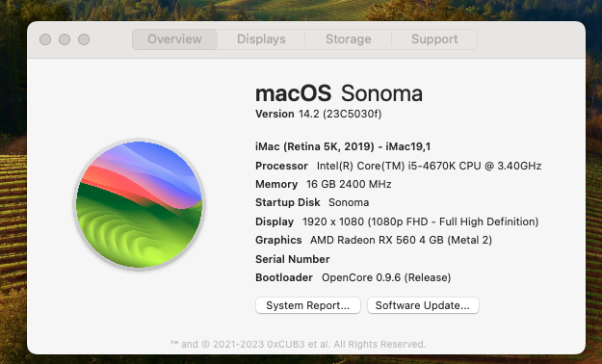The width and height of the screenshot is (602, 364).
Task: Click the Startup Disk Sonoma value
Action: [x=349, y=202]
